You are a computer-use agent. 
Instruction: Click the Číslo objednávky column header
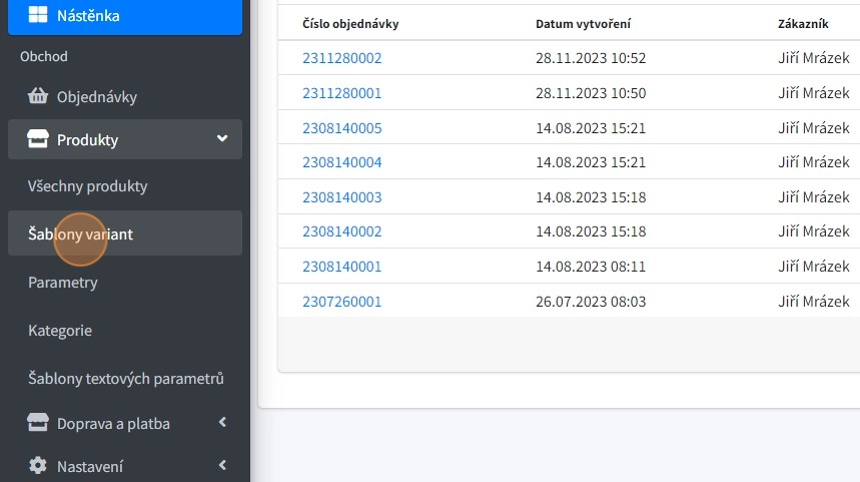coord(350,23)
